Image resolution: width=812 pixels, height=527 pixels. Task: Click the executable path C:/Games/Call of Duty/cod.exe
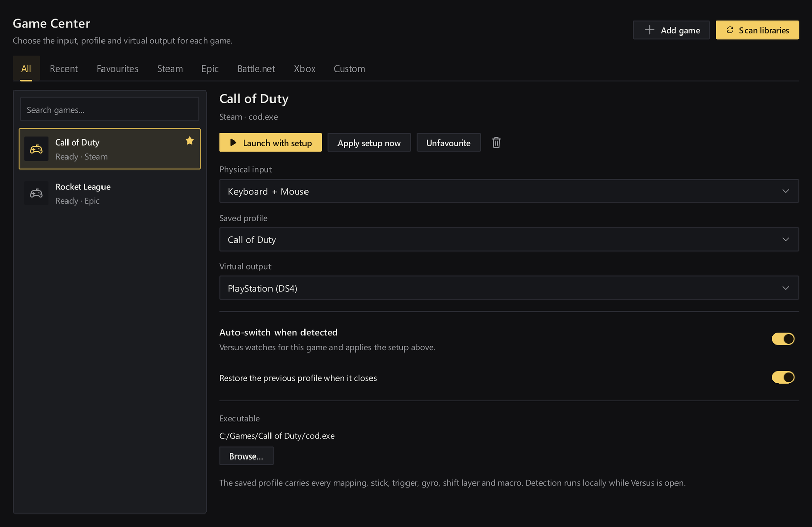pyautogui.click(x=277, y=436)
